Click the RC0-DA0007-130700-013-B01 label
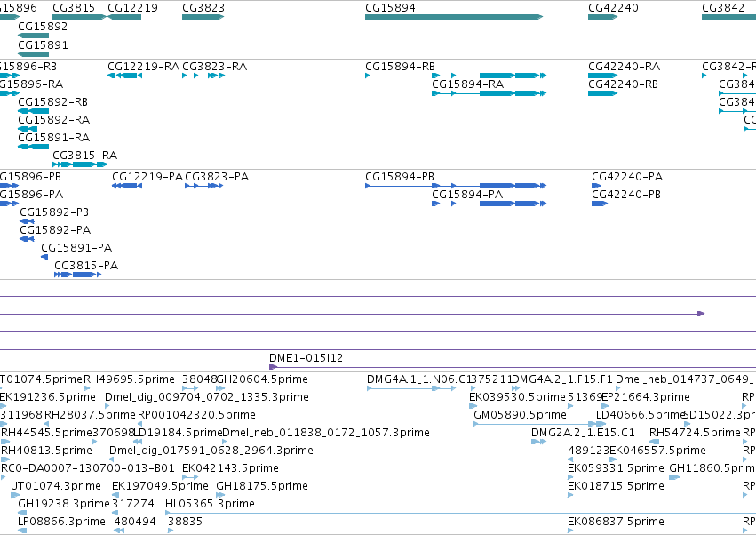This screenshot has width=756, height=535. tap(88, 468)
